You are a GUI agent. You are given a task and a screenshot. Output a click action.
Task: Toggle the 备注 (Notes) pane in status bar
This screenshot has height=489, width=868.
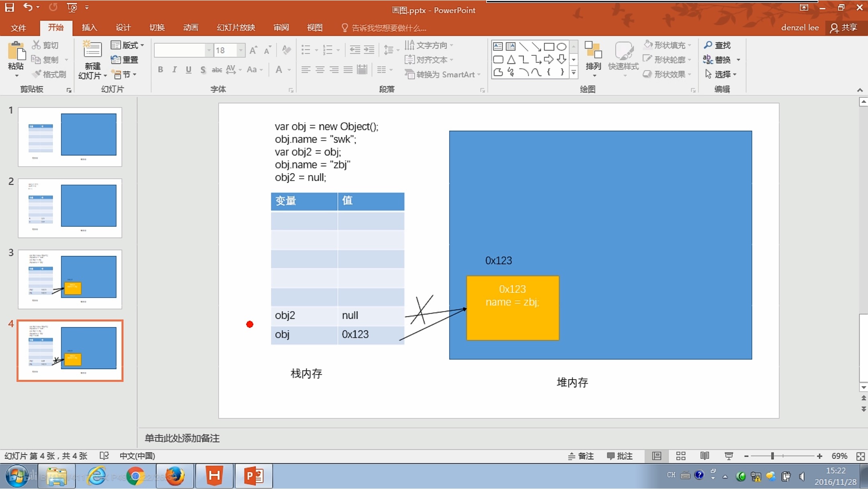pyautogui.click(x=581, y=456)
